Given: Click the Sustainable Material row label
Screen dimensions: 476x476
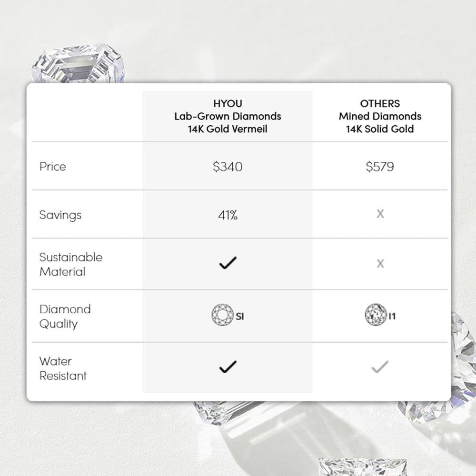Looking at the screenshot, I should (70, 264).
